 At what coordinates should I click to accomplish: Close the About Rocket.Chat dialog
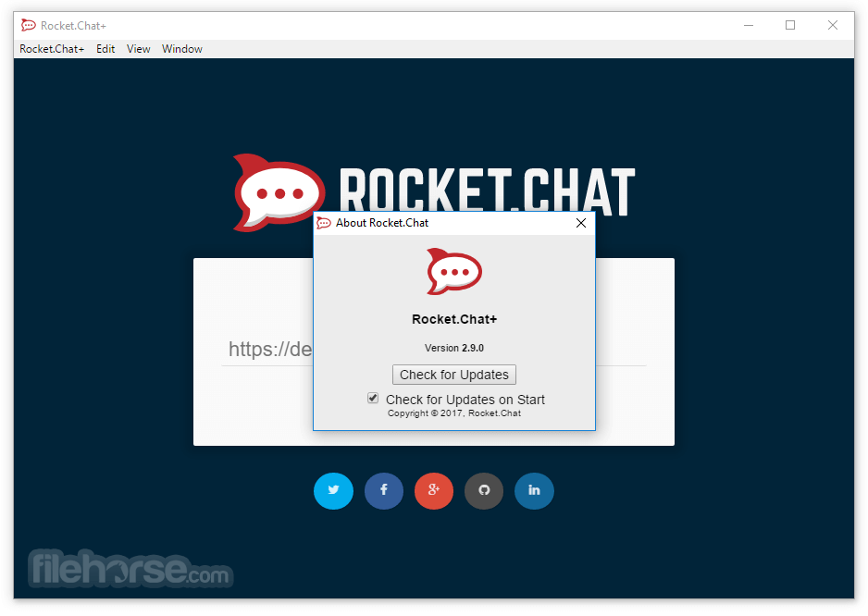tap(581, 223)
